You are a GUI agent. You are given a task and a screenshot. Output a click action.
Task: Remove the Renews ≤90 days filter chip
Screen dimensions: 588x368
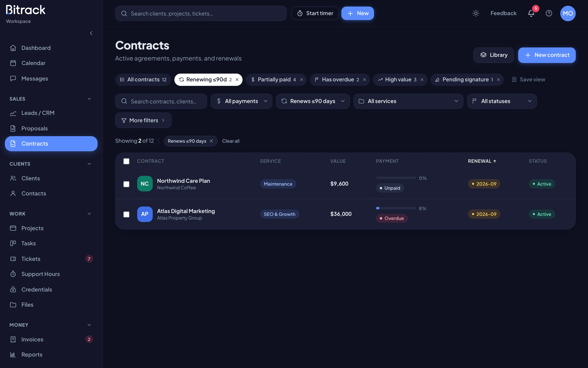(211, 141)
